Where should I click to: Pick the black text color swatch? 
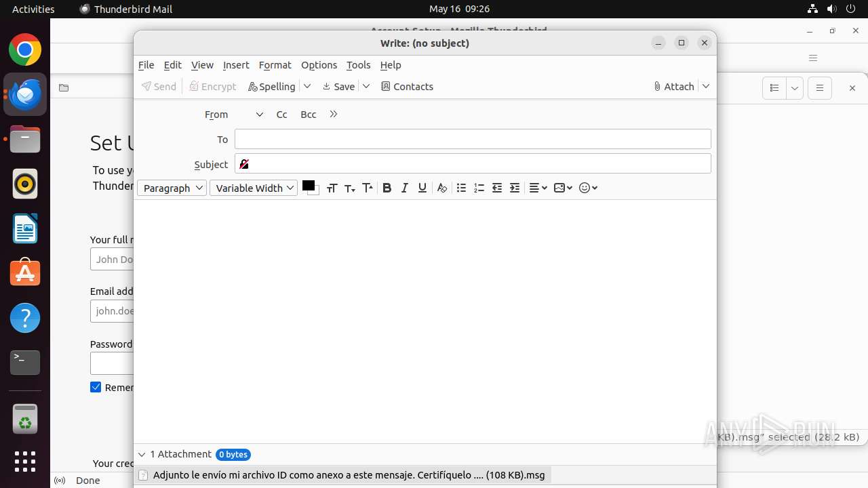click(308, 185)
